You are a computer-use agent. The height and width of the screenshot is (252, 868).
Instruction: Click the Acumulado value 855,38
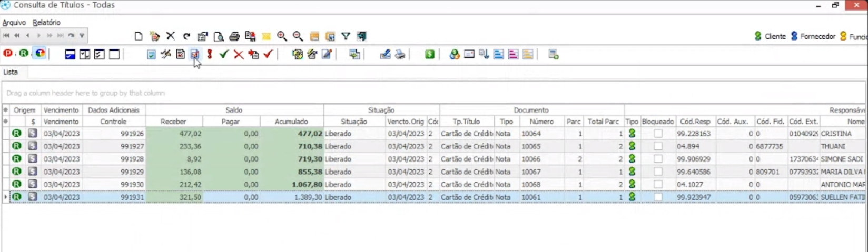[x=292, y=172]
